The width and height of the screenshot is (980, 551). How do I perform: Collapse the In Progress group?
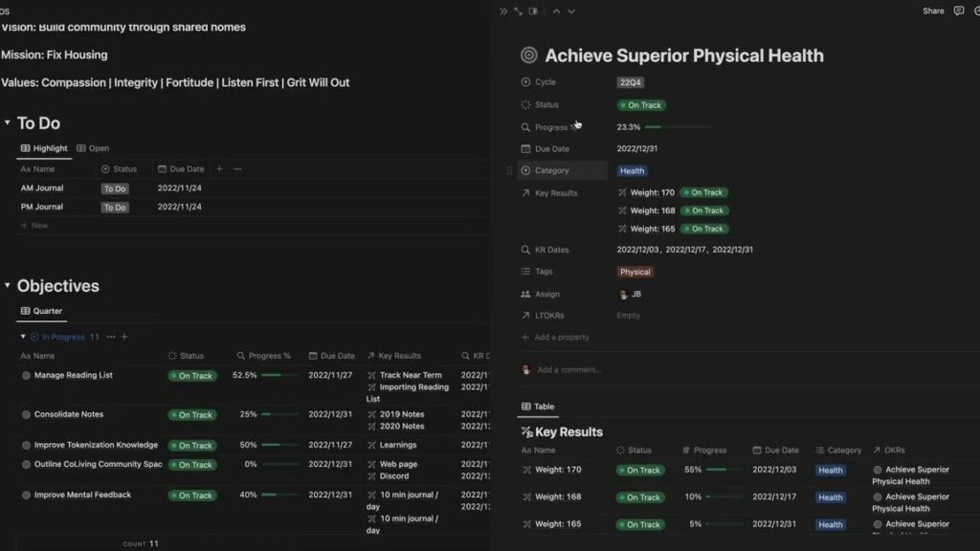coord(24,337)
